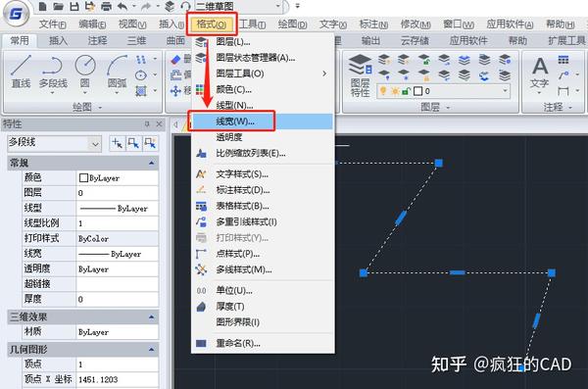Choose 文字样式(S)... menu item
This screenshot has width=588, height=389.
click(262, 174)
